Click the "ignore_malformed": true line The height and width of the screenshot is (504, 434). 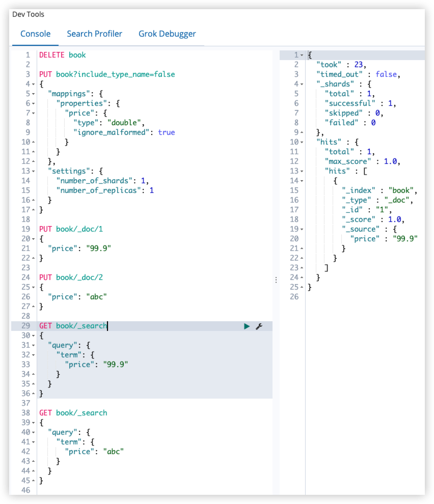(x=124, y=132)
